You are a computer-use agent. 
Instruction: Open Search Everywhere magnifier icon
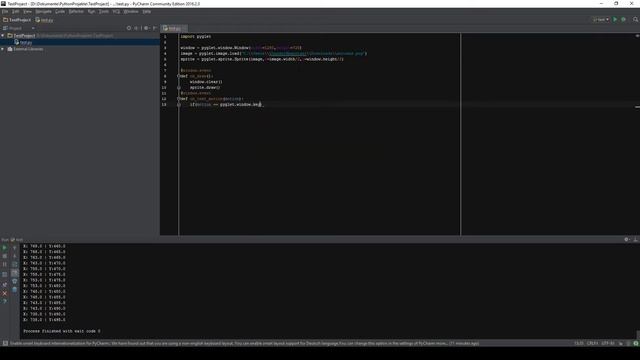pyautogui.click(x=636, y=19)
